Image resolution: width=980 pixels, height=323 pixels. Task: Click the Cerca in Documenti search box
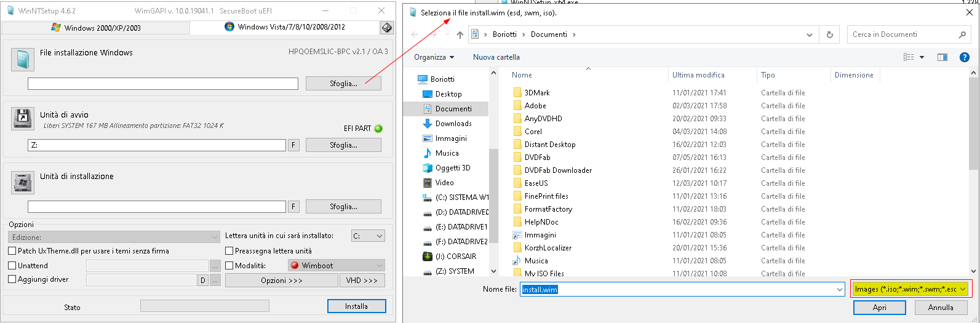point(910,34)
